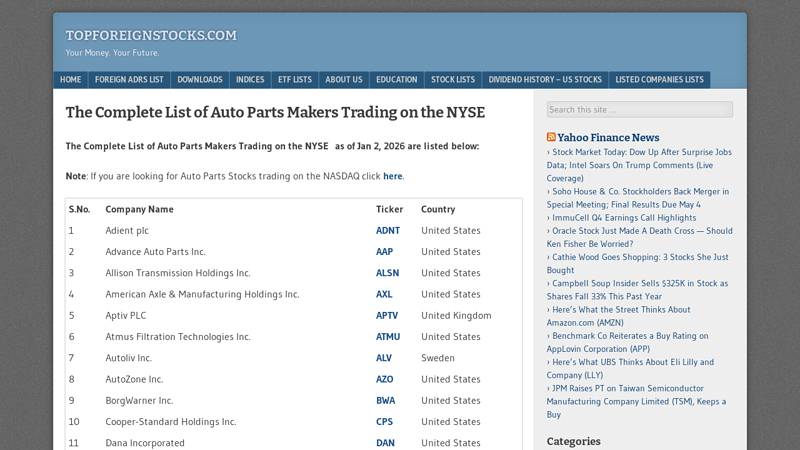Viewport: 800px width, 450px height.
Task: Select the 'Advance Auto Parts Inc.' cell
Action: 155,252
